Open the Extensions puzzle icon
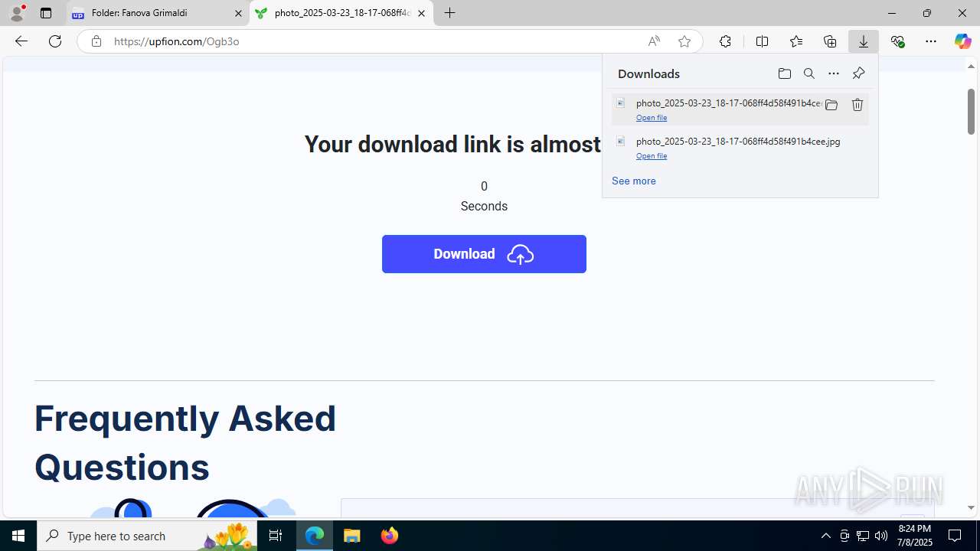This screenshot has width=980, height=551. point(725,41)
